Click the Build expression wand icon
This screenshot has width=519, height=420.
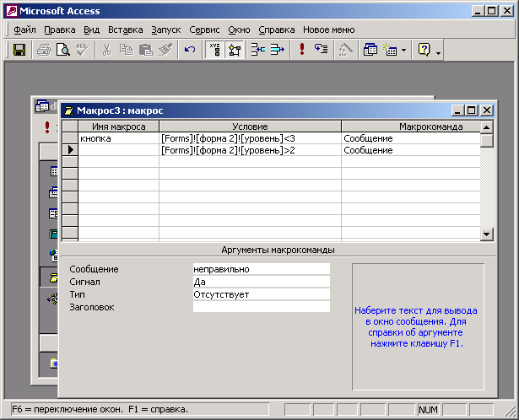(346, 50)
